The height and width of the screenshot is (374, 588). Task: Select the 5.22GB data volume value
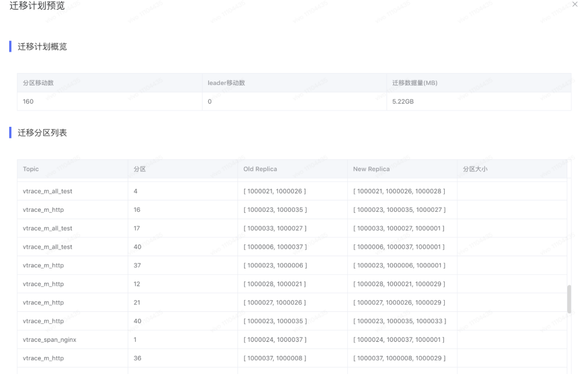click(x=403, y=101)
